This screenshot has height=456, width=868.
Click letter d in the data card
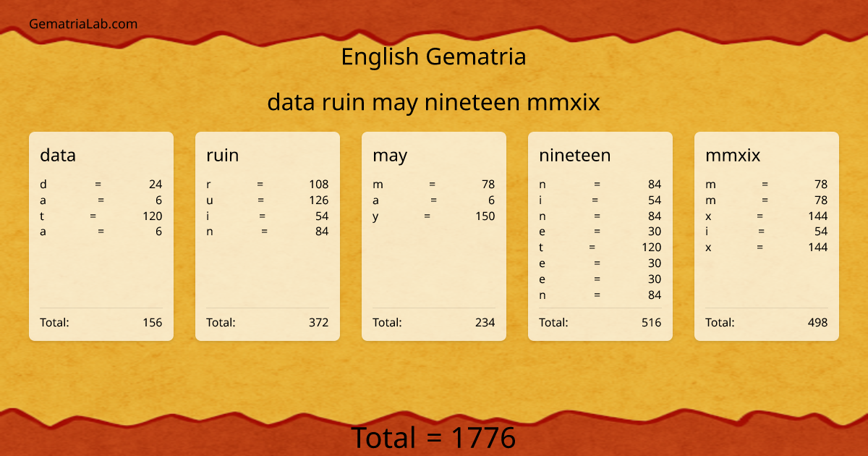pos(43,184)
